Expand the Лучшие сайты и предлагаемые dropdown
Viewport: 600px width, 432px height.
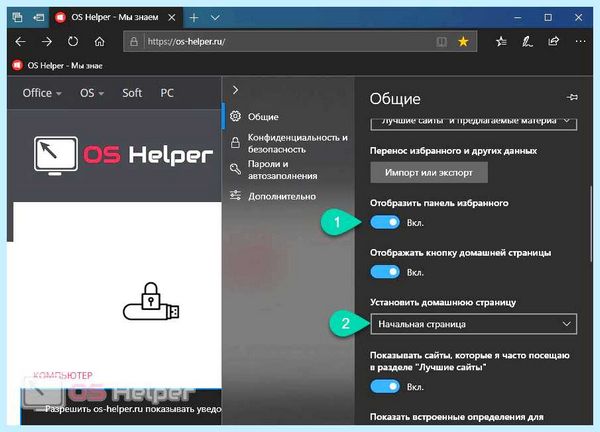473,122
